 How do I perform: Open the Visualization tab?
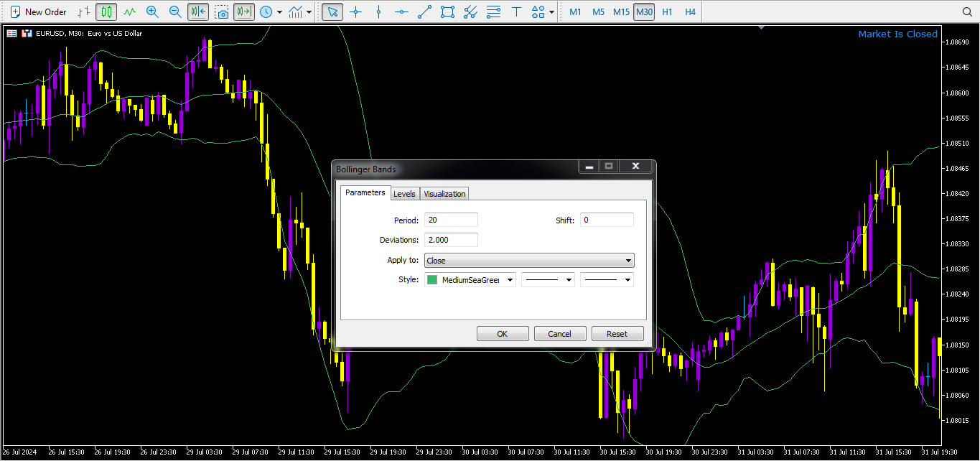(444, 194)
